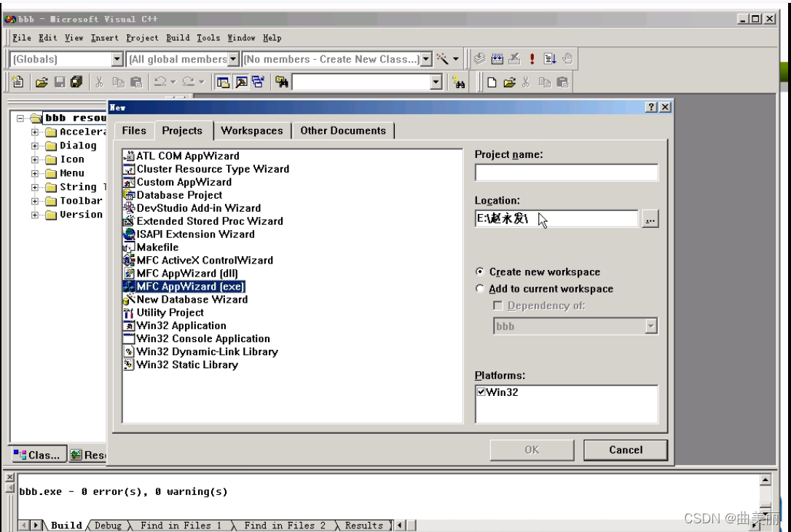Screen dimensions: 791x532
Task: Select the Create new workspace radio button
Action: point(480,271)
